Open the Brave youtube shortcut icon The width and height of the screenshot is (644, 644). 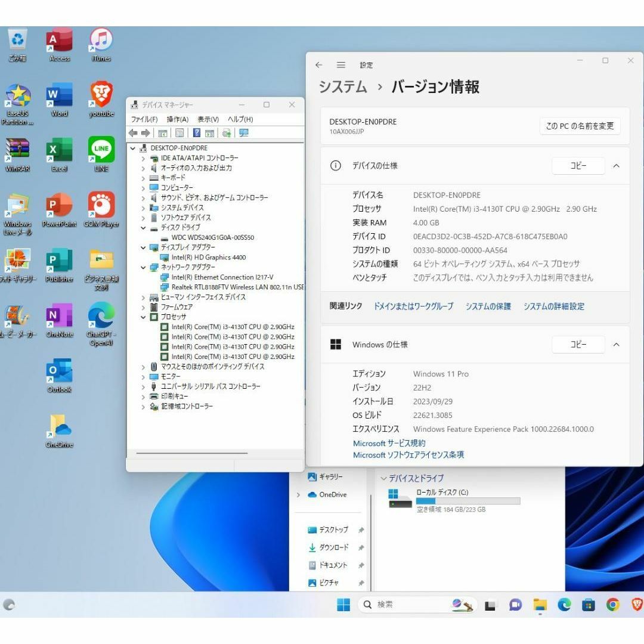point(101,100)
